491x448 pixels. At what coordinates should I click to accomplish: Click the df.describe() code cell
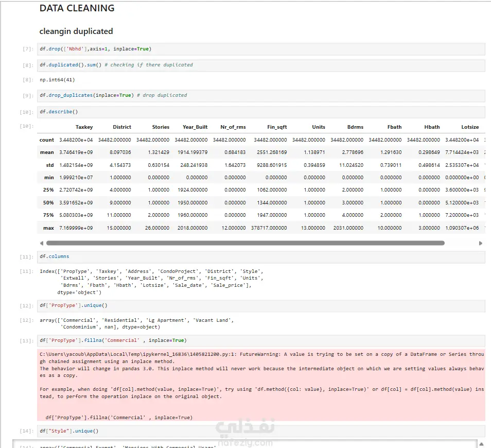tap(261, 112)
